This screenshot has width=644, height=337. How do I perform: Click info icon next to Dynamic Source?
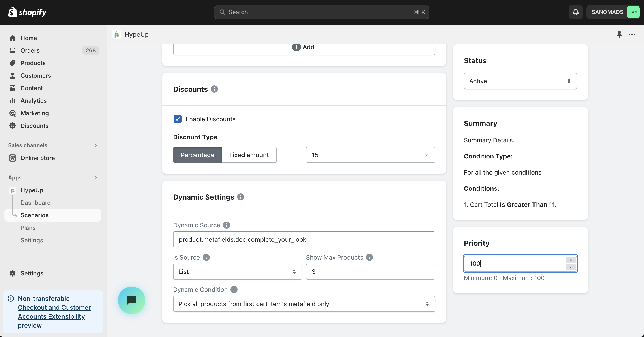tap(227, 225)
